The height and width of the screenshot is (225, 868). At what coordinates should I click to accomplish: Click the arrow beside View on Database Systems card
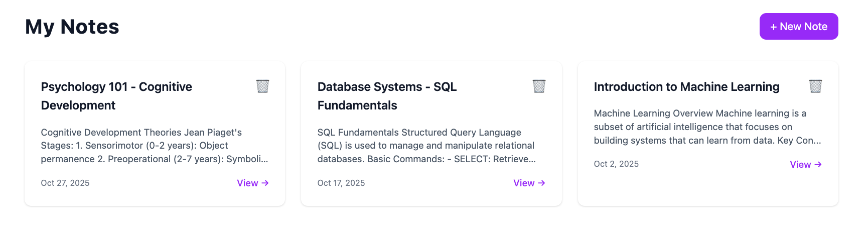[542, 183]
